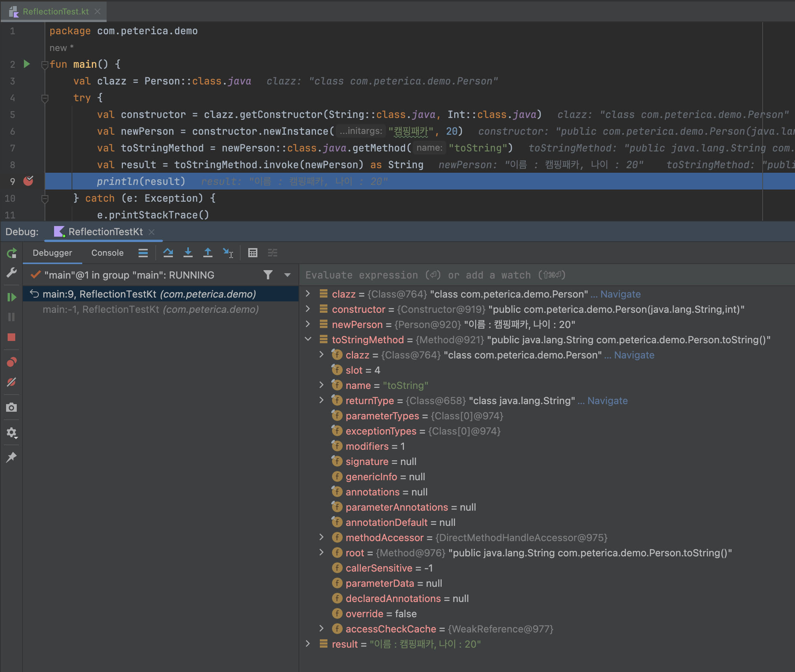The image size is (795, 672).
Task: Open the Evaluate Expression calculator icon
Action: tap(253, 253)
